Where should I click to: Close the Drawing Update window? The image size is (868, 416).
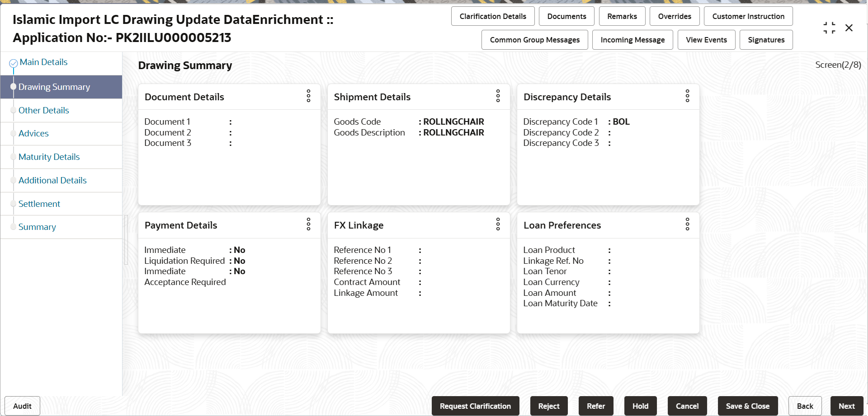[x=849, y=28]
